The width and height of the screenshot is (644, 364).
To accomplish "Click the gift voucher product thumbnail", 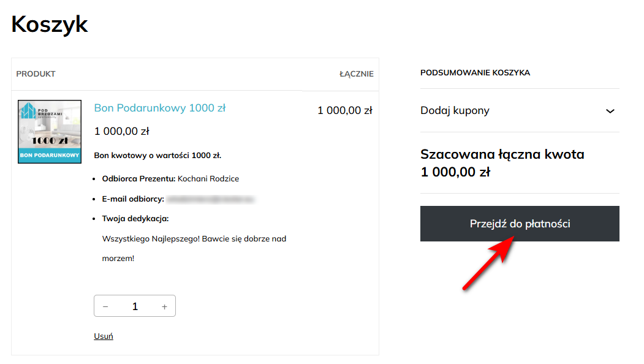I will [50, 131].
